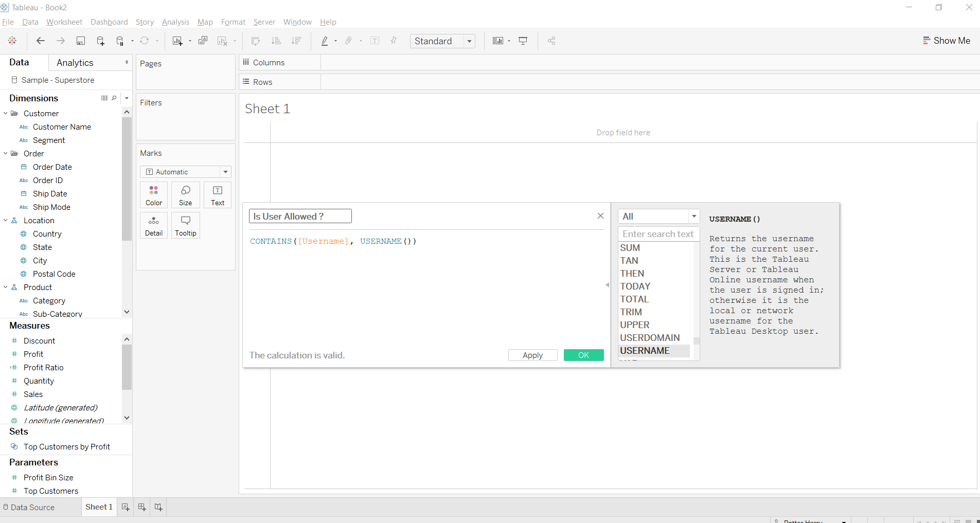The width and height of the screenshot is (980, 523).
Task: Click the Group Members paperclip icon
Action: (349, 41)
